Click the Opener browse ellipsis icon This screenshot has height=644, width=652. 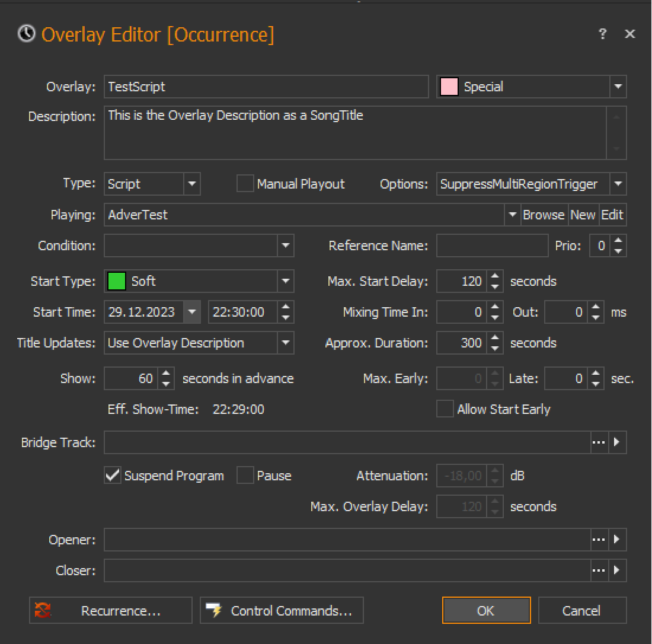coord(599,540)
